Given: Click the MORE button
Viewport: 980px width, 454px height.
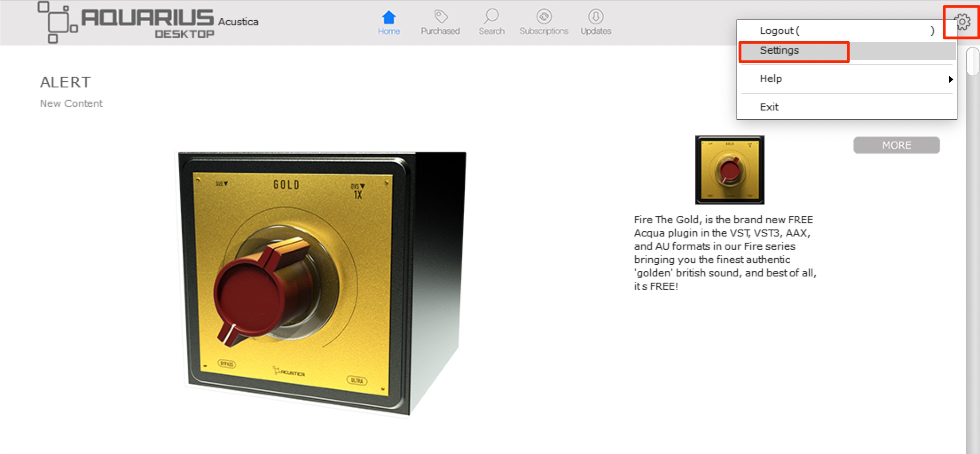Looking at the screenshot, I should coord(896,145).
